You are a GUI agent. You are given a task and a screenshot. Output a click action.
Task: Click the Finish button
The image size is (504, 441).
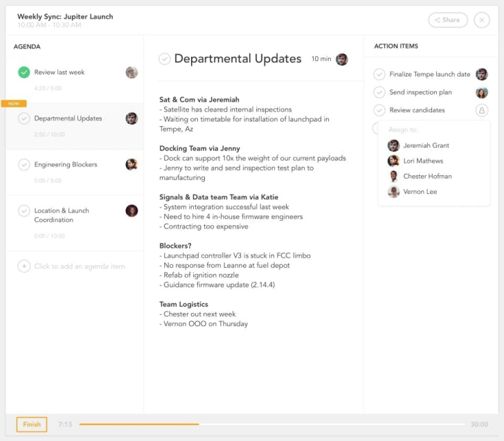click(32, 424)
